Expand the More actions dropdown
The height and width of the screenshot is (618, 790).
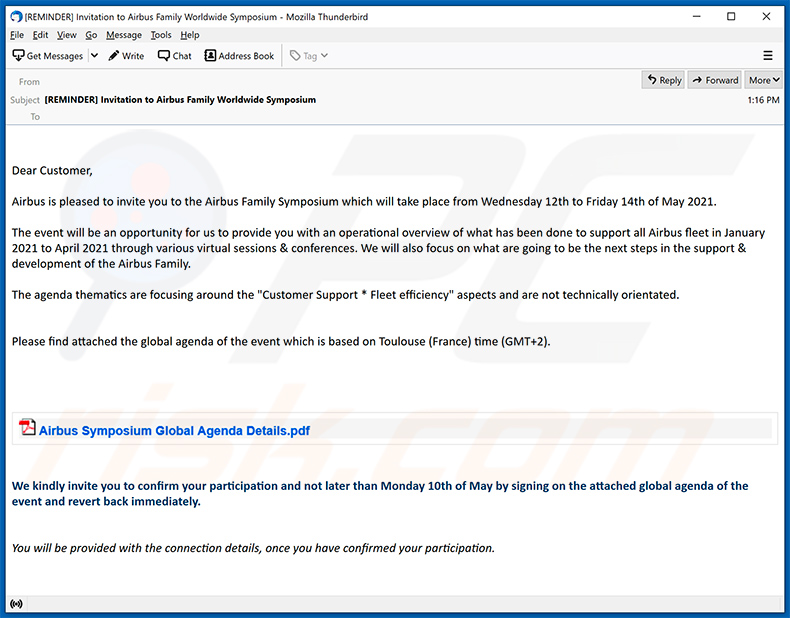[x=763, y=80]
